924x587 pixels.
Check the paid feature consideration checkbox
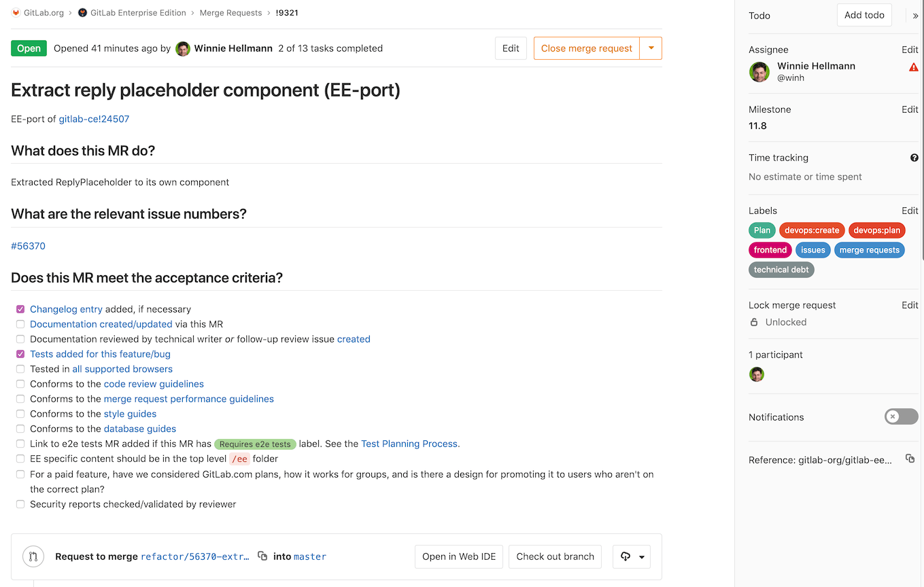[x=20, y=474]
